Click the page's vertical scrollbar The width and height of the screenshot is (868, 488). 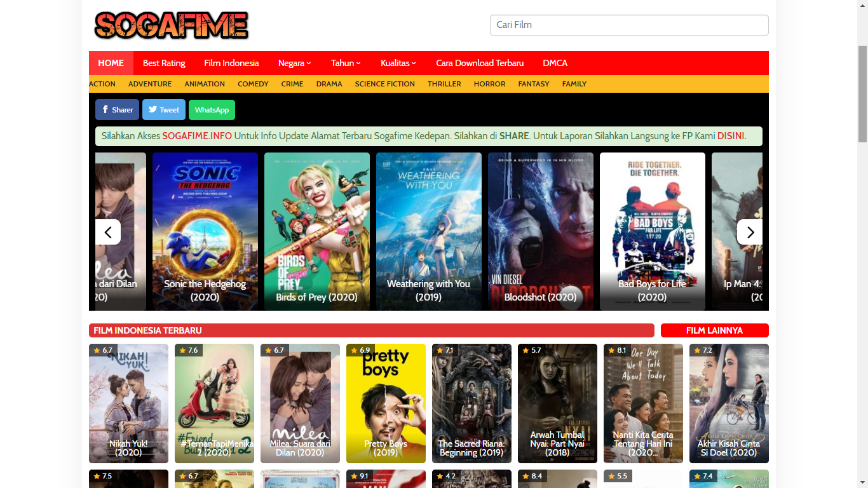point(862,94)
